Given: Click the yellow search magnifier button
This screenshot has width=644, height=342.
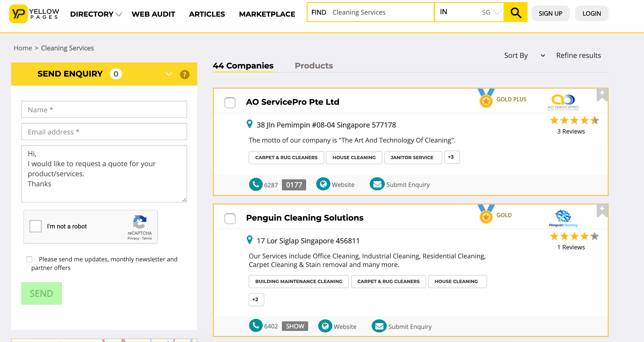Looking at the screenshot, I should coord(515,13).
